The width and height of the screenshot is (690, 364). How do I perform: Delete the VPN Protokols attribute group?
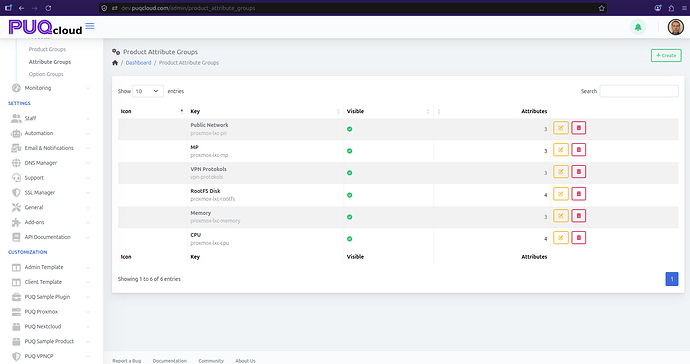pyautogui.click(x=579, y=172)
